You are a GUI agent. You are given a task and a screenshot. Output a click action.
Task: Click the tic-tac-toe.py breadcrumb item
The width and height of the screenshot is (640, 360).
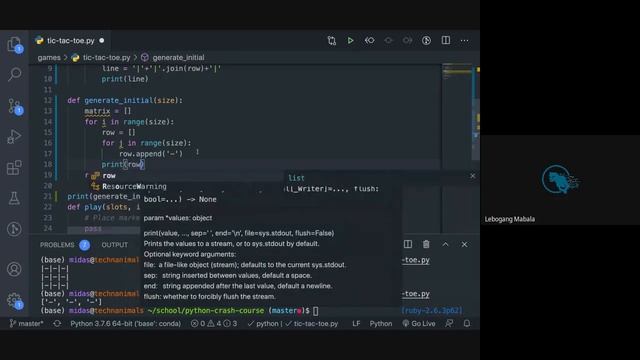(106, 58)
